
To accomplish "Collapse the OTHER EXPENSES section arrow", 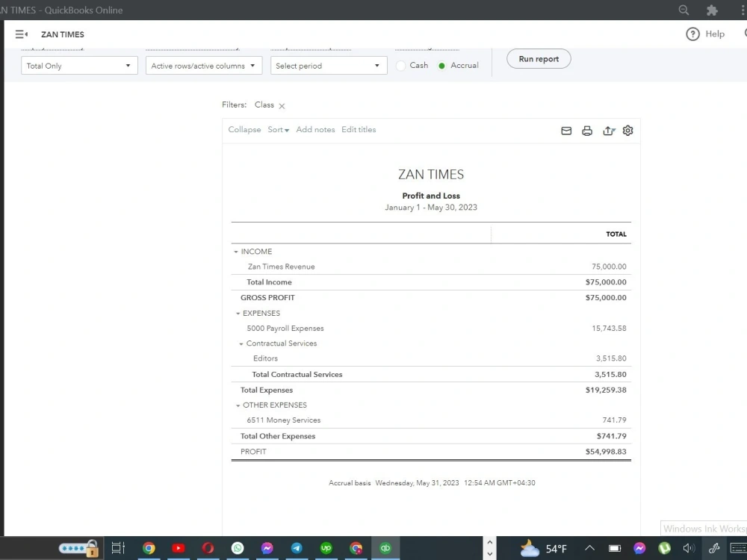I will [x=238, y=405].
